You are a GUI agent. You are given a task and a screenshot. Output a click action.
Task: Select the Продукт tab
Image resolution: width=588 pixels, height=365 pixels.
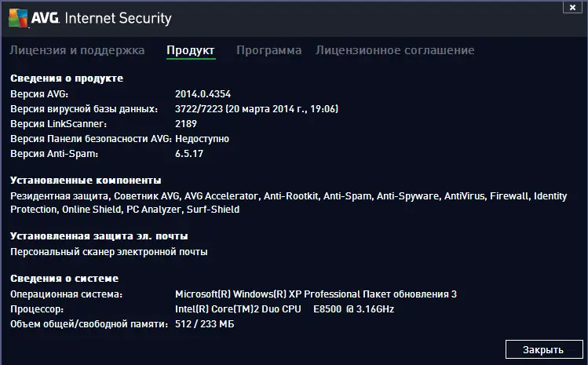coord(190,50)
